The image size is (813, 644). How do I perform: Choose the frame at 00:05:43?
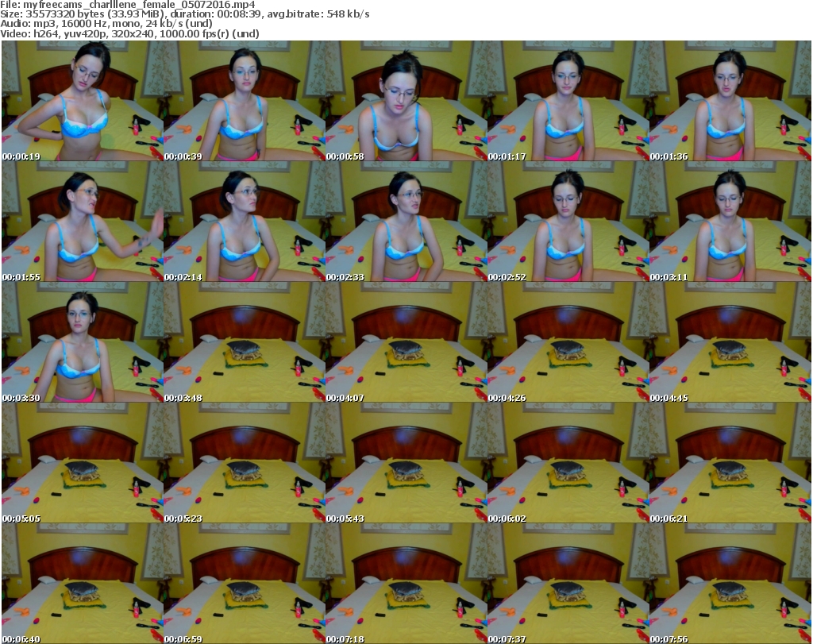[406, 462]
